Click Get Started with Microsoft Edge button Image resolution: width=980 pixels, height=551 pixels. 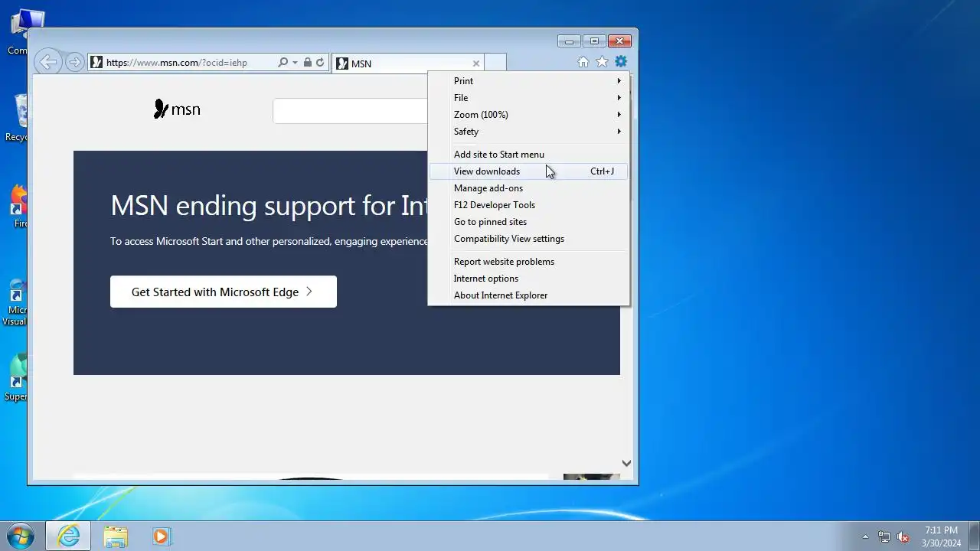click(x=224, y=292)
